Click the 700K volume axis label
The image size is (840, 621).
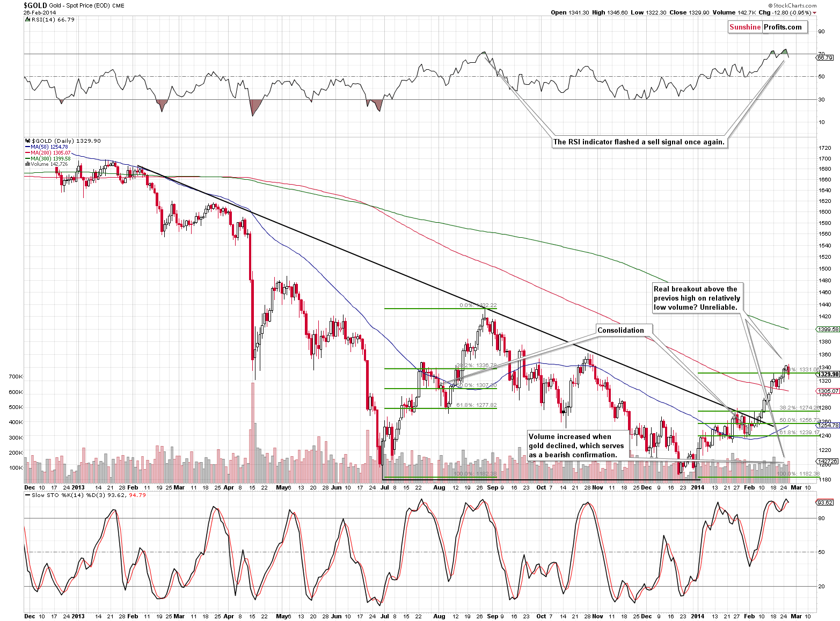pyautogui.click(x=16, y=377)
